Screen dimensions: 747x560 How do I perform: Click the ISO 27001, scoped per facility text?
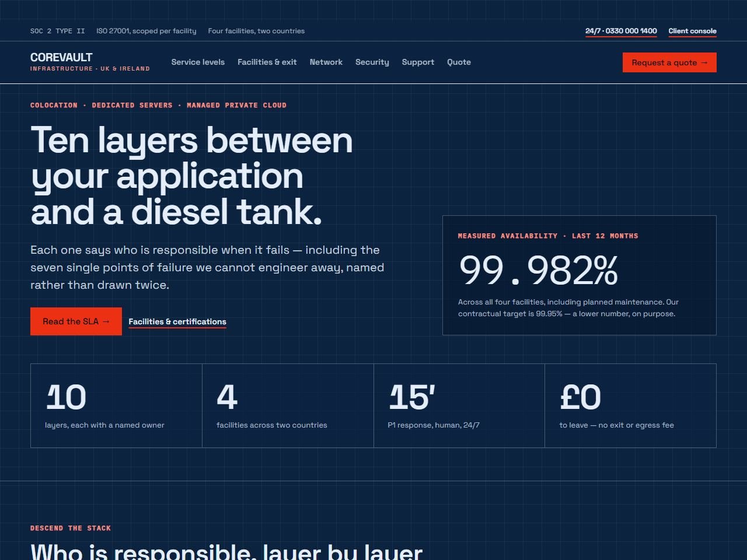[x=146, y=31]
